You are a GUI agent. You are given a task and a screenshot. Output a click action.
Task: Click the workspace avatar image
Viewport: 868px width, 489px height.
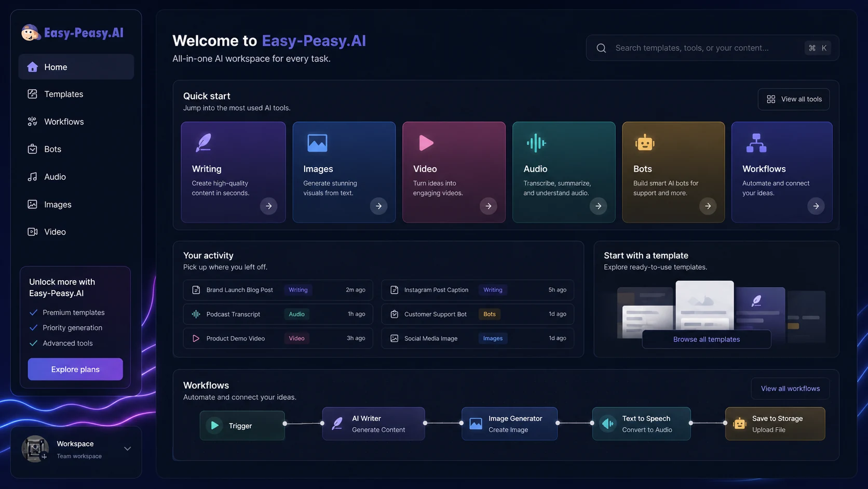tap(35, 449)
